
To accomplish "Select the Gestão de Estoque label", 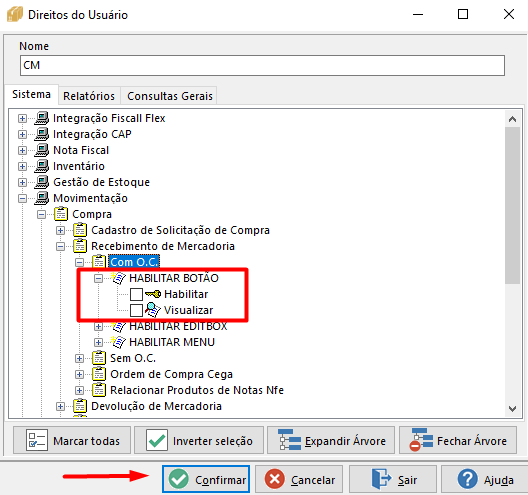I will click(101, 182).
